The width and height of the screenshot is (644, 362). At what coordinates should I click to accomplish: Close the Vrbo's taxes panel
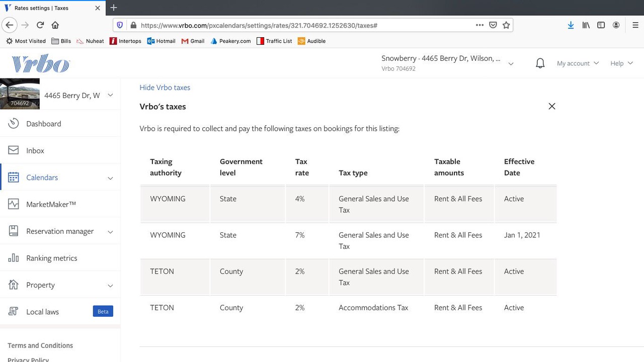click(552, 106)
